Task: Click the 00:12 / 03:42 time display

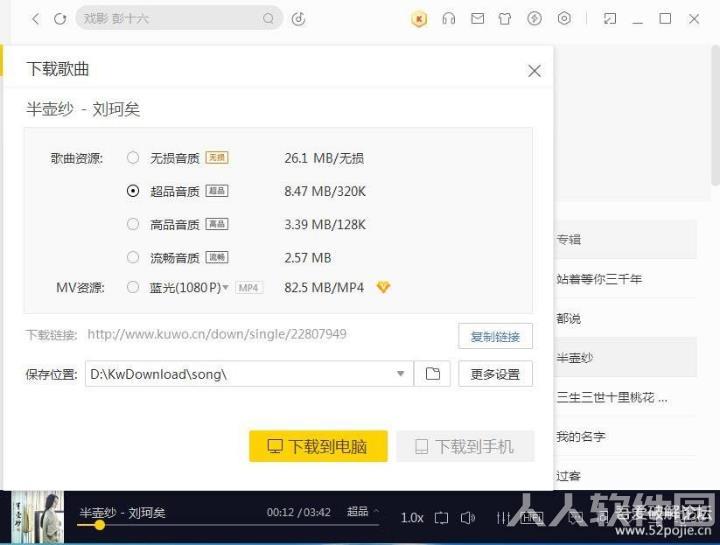Action: click(x=298, y=512)
